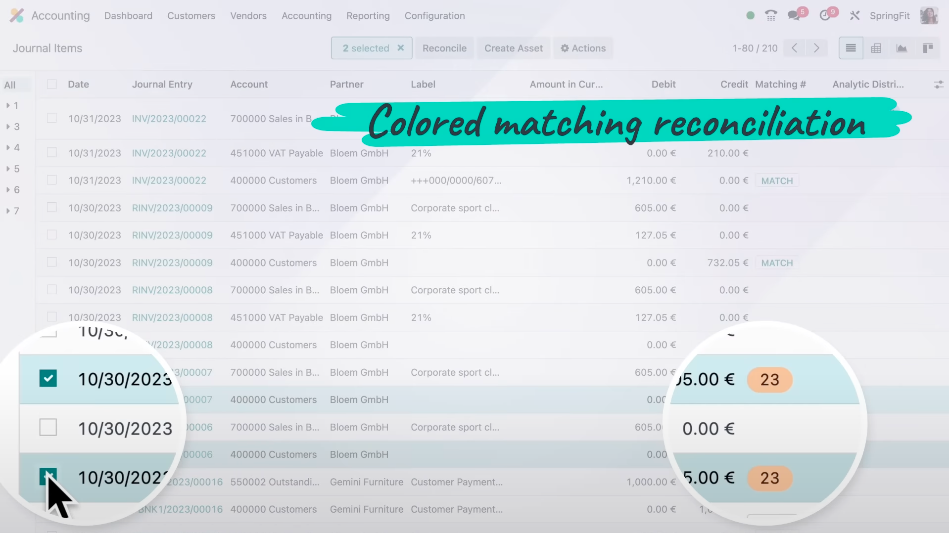
Task: Check the 700000 Sales INV/2023/00022 row
Action: coord(52,119)
